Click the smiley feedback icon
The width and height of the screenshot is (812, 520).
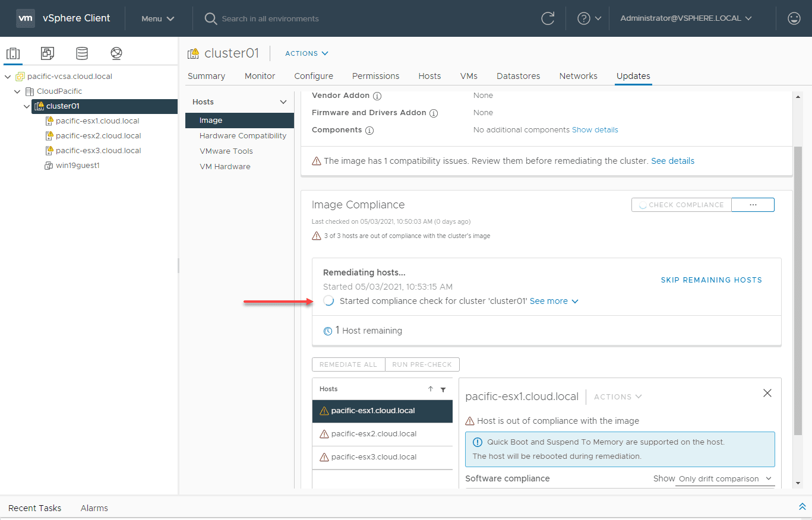794,18
